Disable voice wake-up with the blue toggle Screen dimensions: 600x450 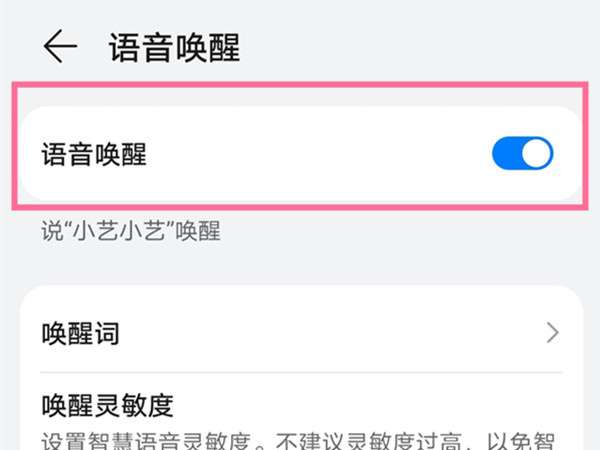(x=522, y=154)
